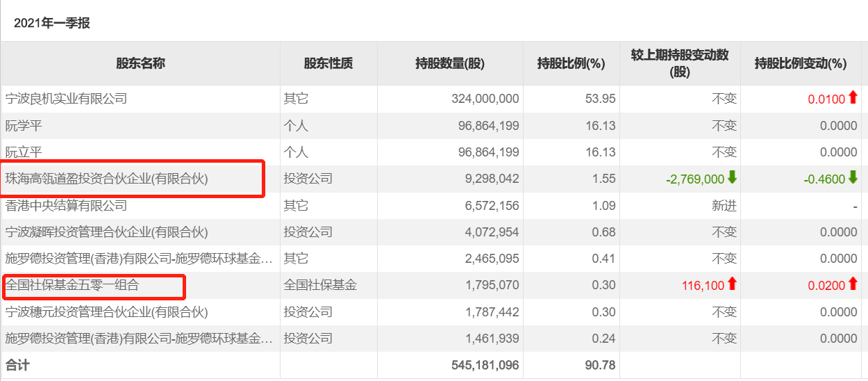Click the -2,769,000 change value
The height and width of the screenshot is (381, 868).
(x=695, y=179)
